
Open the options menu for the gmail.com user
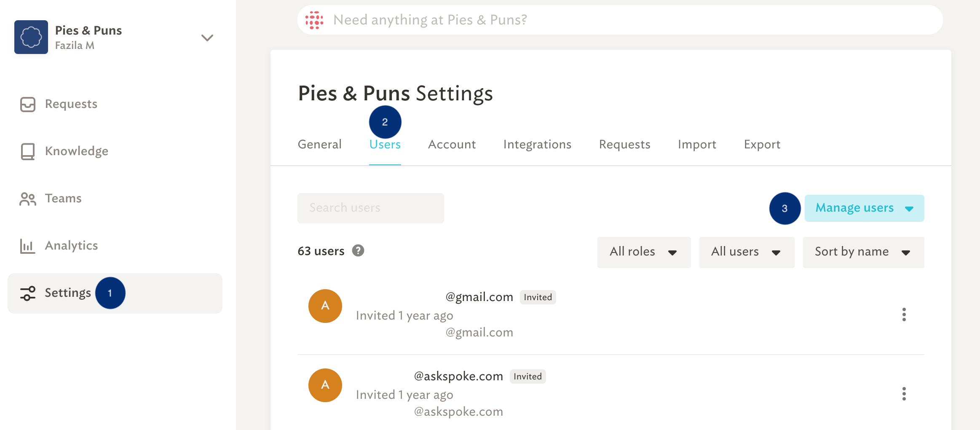point(904,314)
